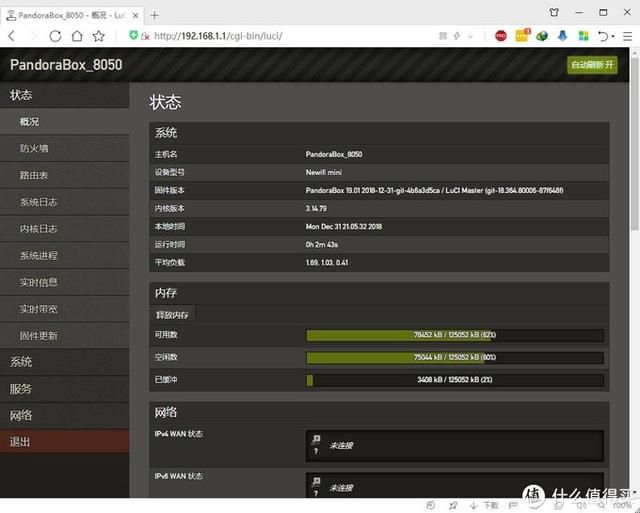Open 路由表 in the sidebar
This screenshot has width=640, height=513.
coord(64,175)
